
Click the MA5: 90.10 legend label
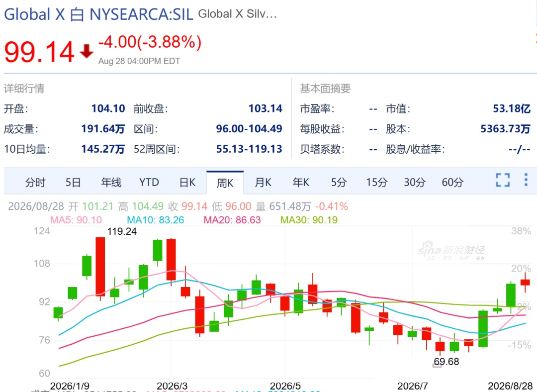[x=76, y=220]
